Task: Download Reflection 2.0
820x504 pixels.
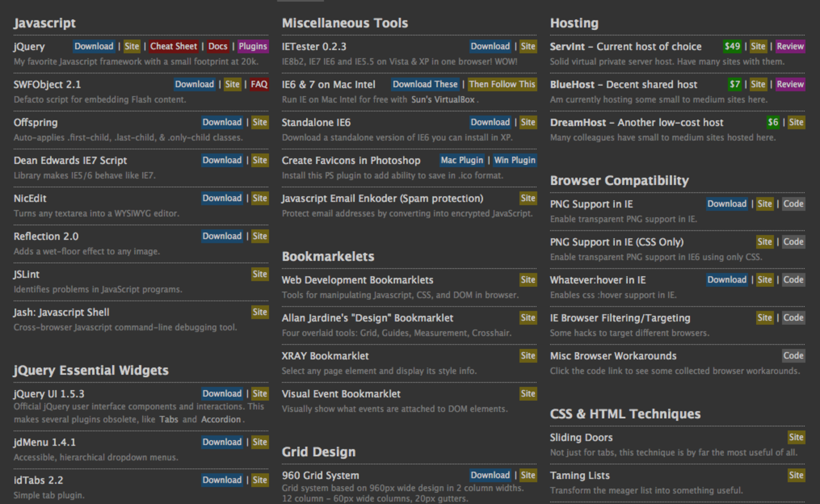Action: click(222, 236)
